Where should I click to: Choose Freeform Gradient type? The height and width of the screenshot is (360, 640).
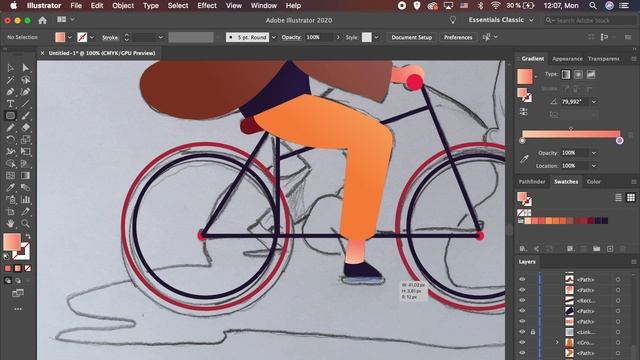(591, 74)
